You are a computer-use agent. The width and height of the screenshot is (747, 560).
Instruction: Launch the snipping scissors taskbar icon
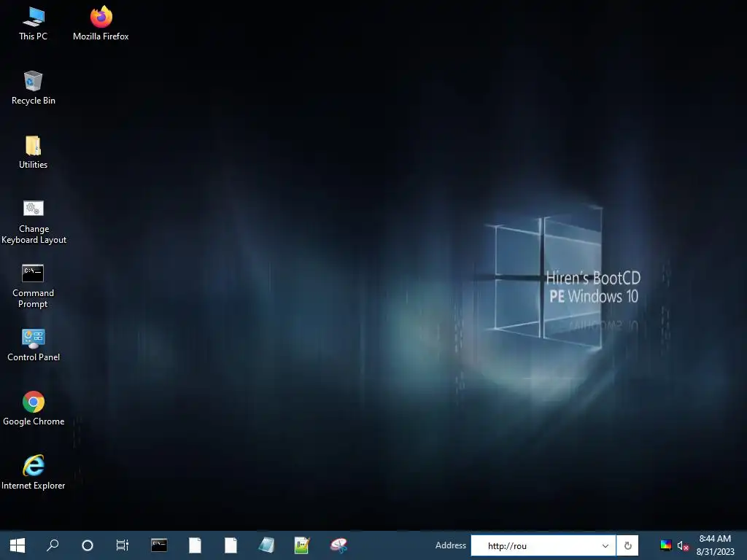point(338,545)
